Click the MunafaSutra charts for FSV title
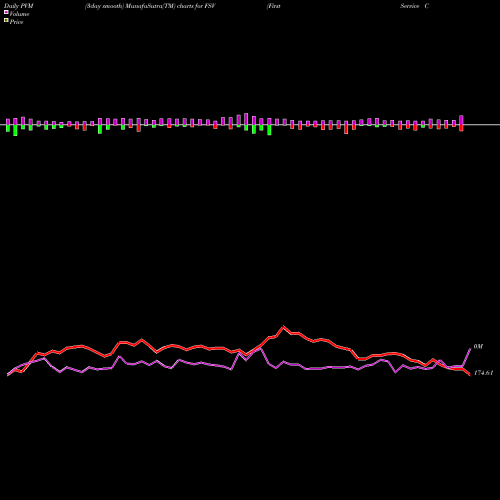500x500 pixels. [x=150, y=6]
